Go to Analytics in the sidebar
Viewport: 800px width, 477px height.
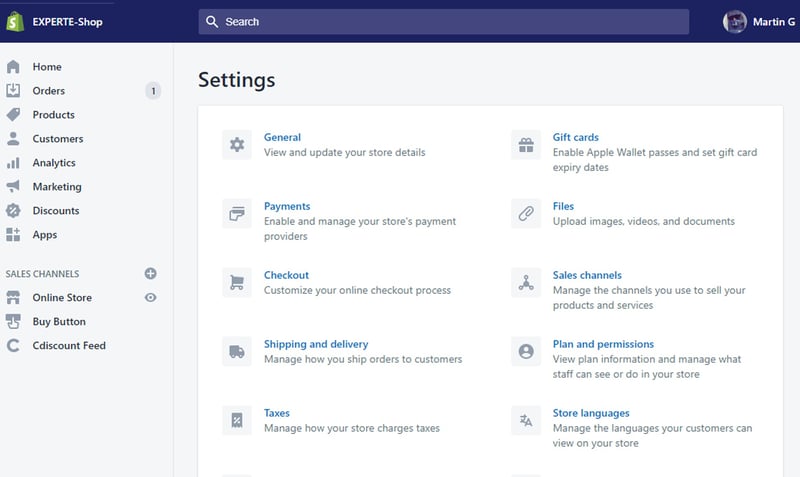point(54,163)
